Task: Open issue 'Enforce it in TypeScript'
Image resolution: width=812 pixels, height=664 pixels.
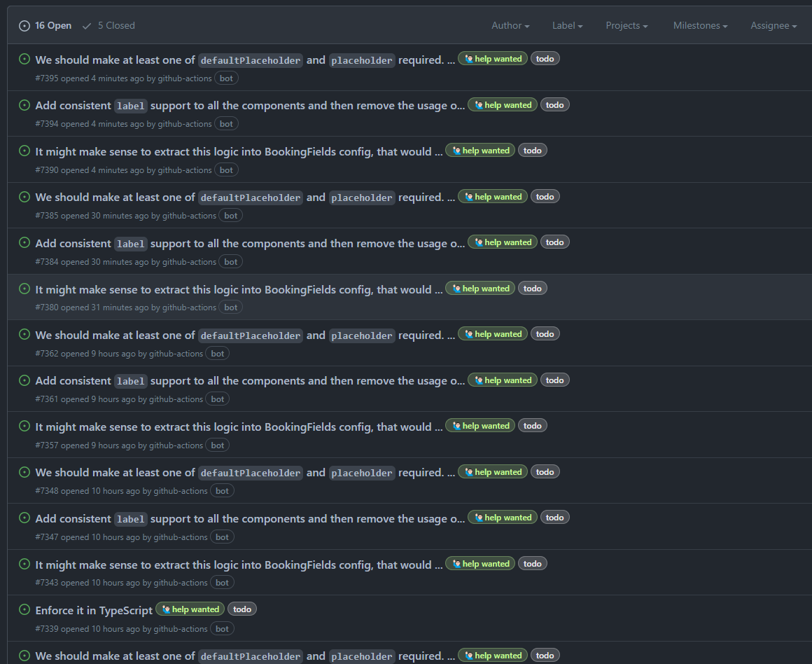Action: pos(94,610)
